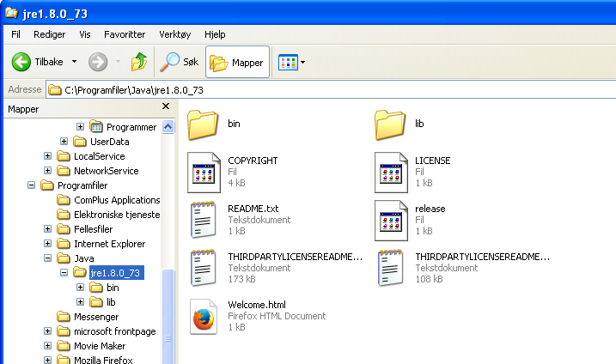Expand the Fellesfiler tree node
616x364 pixels.
[x=47, y=228]
